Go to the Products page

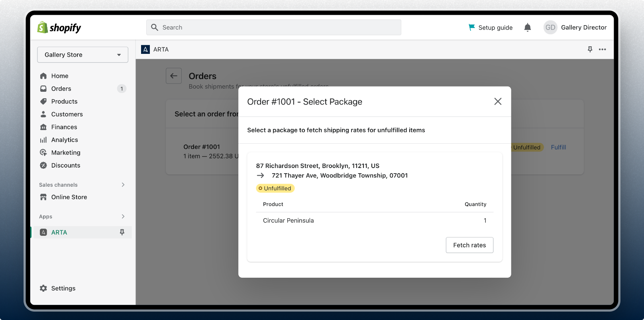pos(64,101)
